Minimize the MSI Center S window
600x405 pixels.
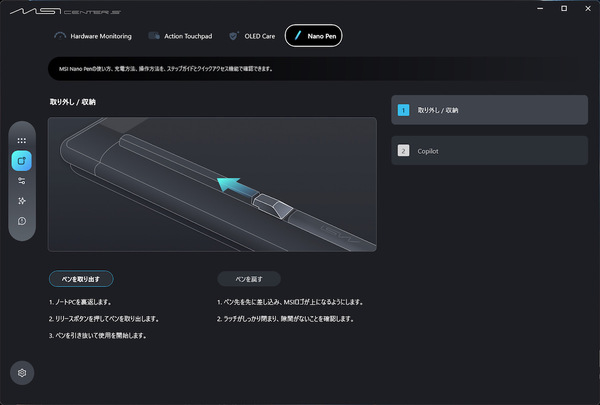pyautogui.click(x=540, y=8)
